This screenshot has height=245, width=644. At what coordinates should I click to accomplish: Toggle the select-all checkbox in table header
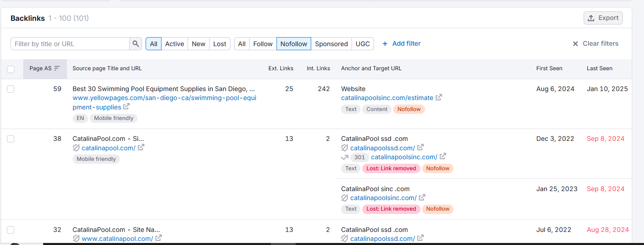(11, 69)
